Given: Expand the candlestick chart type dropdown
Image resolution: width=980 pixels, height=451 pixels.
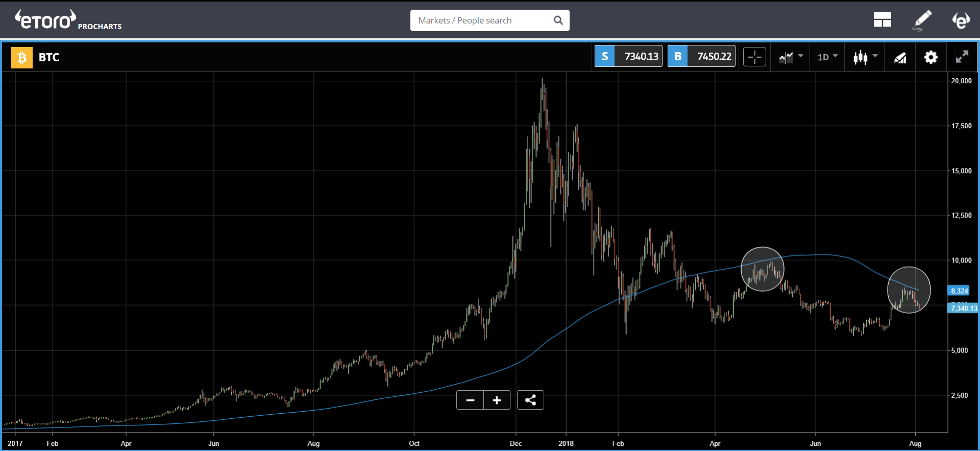Looking at the screenshot, I should click(x=865, y=57).
